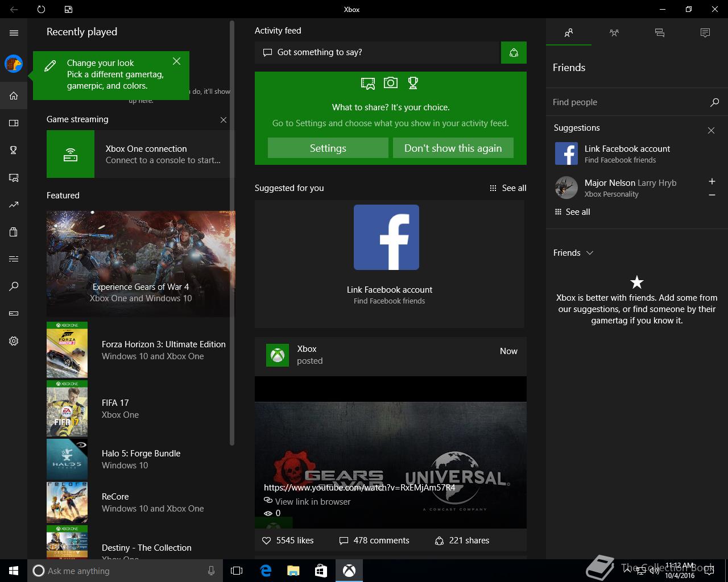The height and width of the screenshot is (582, 728).
Task: Open Game DVR in sidebar
Action: pyautogui.click(x=14, y=177)
